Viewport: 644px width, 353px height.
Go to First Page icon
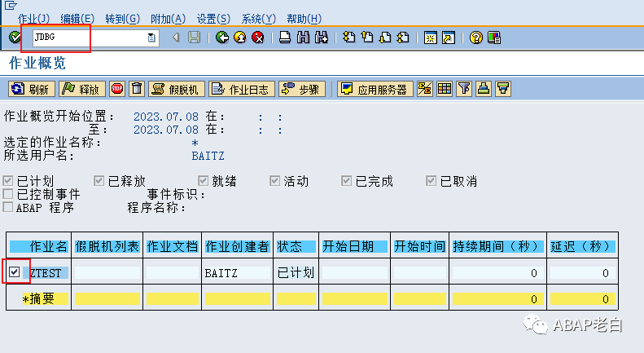point(348,38)
